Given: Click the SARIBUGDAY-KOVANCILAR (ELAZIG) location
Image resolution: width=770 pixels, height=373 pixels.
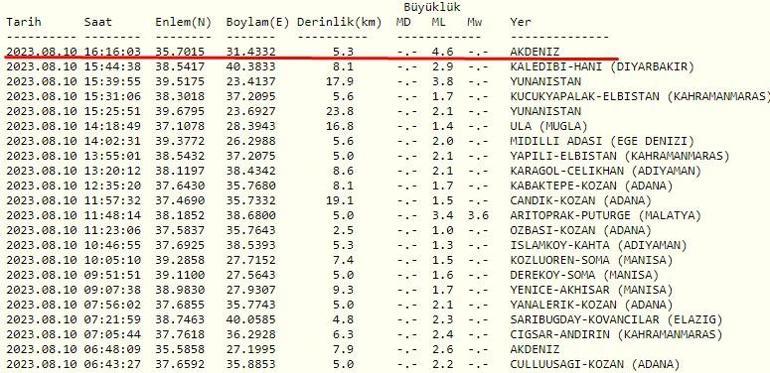Looking at the screenshot, I should point(616,320).
